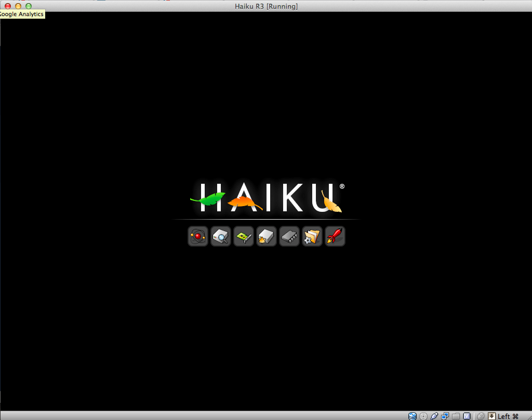Image resolution: width=532 pixels, height=420 pixels.
Task: Click the green PCI card boot icon
Action: [x=244, y=237]
